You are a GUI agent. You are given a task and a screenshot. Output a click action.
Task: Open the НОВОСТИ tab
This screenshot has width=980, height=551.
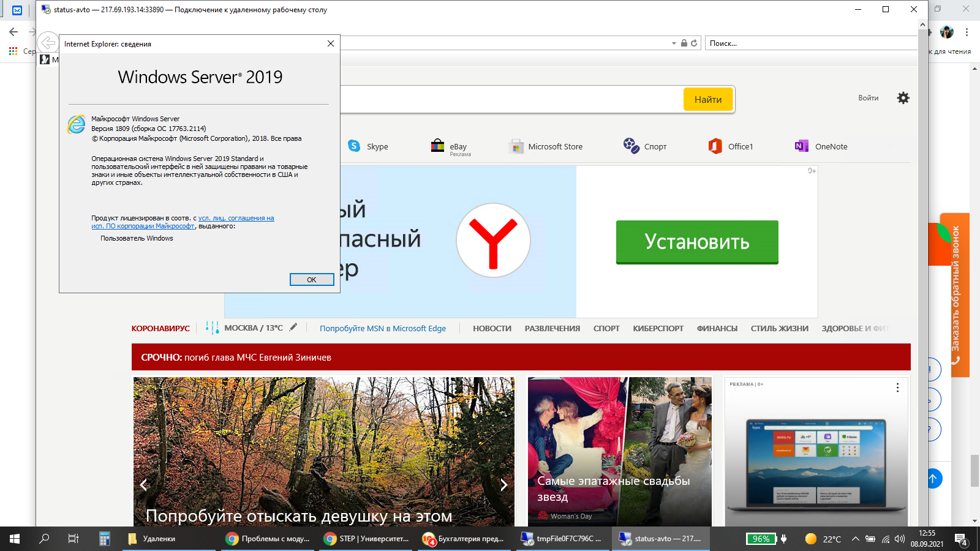tap(492, 328)
